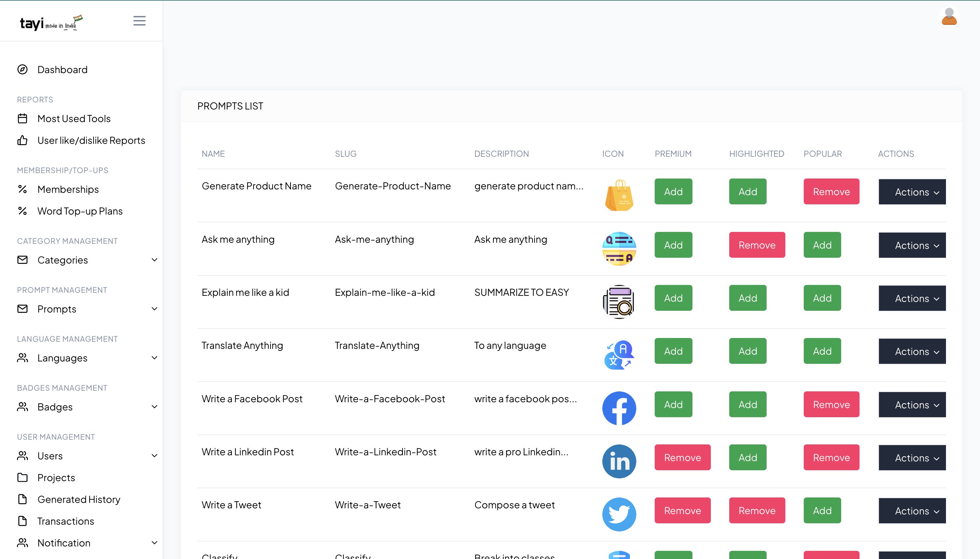
Task: Click the percent icon beside Memberships
Action: [22, 189]
